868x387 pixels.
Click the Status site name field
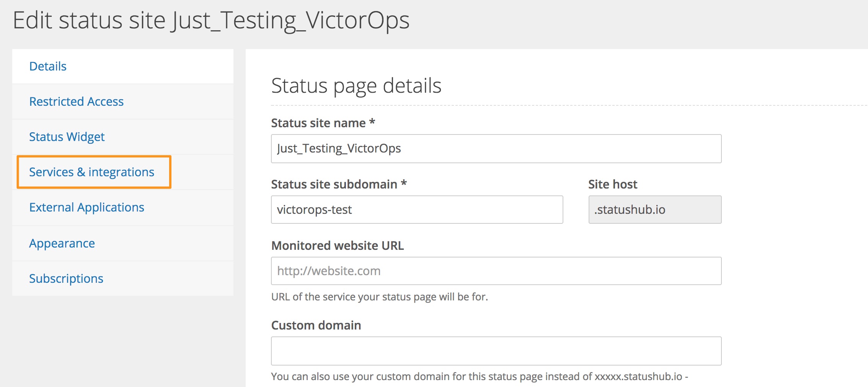(496, 149)
